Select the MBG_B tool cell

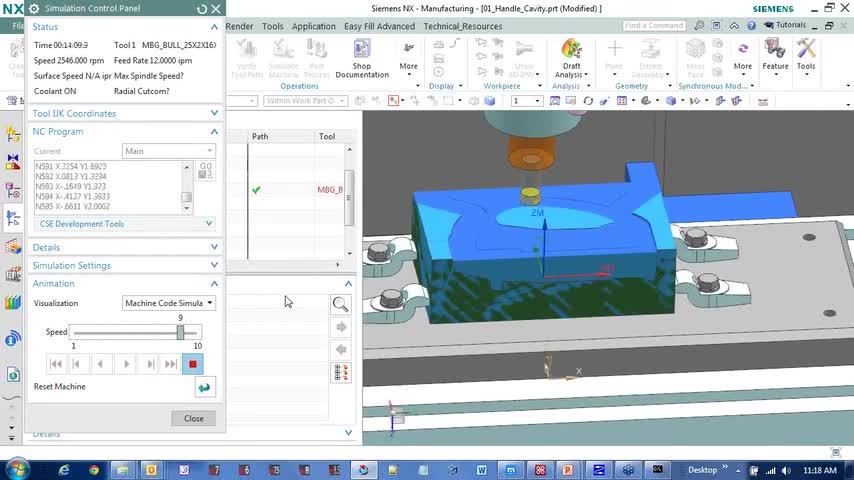330,190
